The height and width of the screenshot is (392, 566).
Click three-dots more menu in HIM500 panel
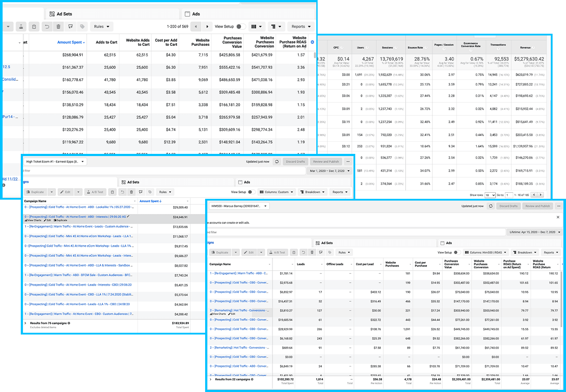559,206
